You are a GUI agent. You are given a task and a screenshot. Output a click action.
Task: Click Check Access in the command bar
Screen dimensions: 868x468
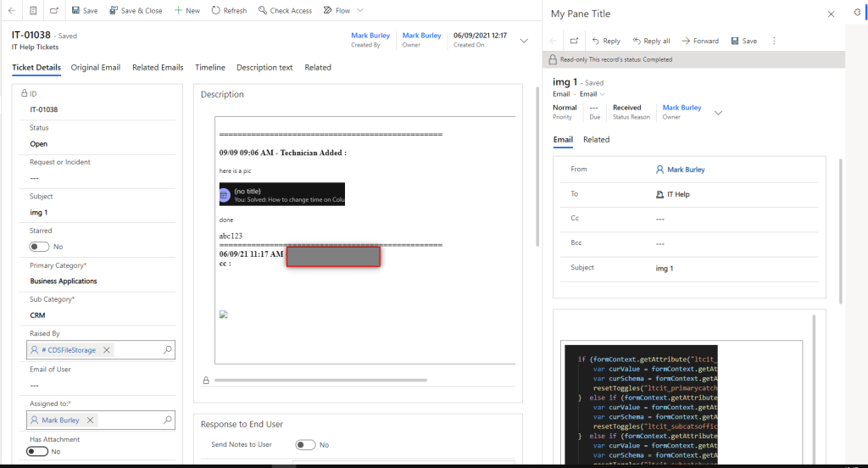pos(284,11)
